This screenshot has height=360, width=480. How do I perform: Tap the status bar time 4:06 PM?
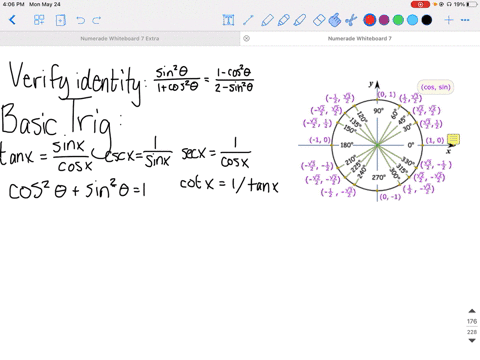pos(13,4)
